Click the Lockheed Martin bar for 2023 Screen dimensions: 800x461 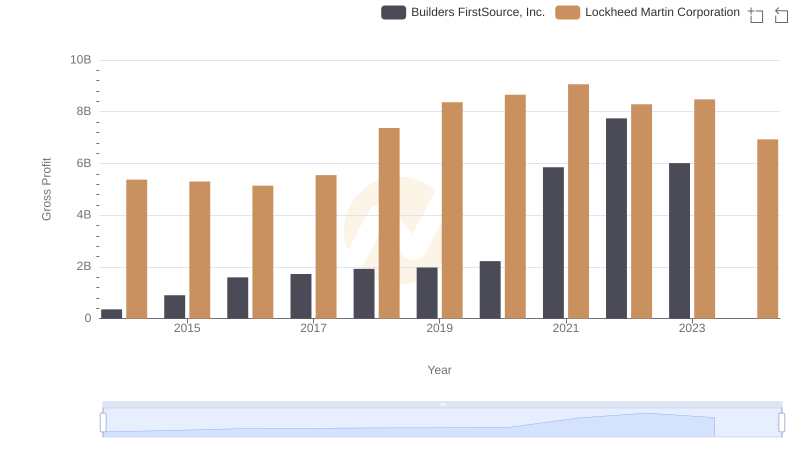[x=705, y=209]
